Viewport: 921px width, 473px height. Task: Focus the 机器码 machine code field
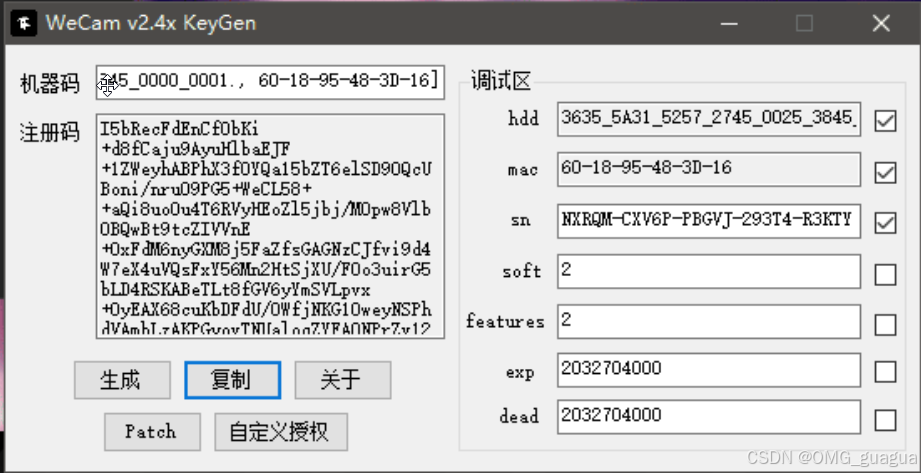pyautogui.click(x=270, y=82)
